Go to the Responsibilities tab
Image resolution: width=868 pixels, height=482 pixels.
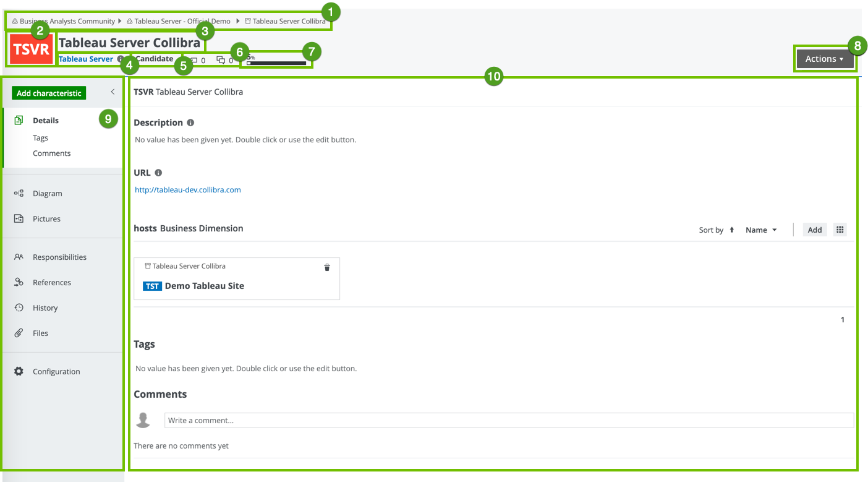point(59,257)
